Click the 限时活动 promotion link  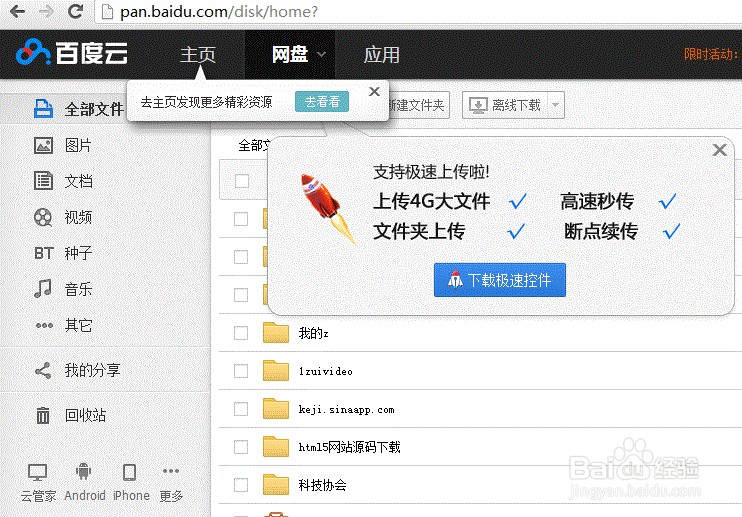click(712, 54)
